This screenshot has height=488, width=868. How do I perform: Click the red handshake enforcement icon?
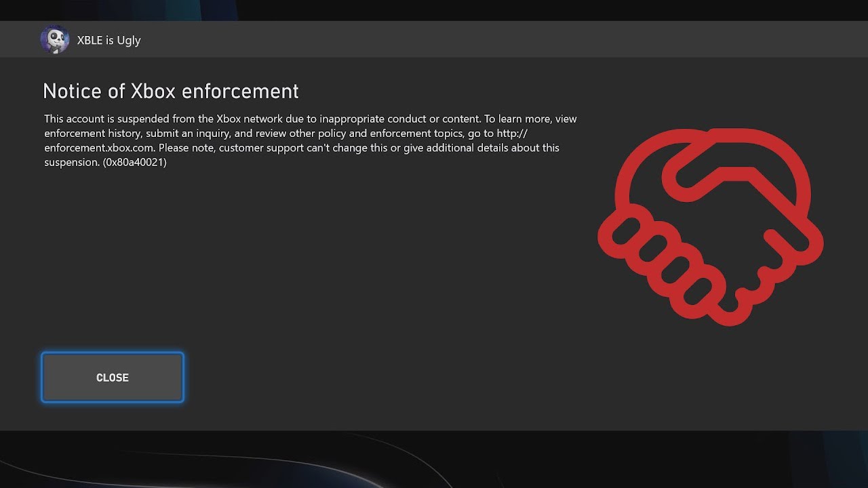coord(710,226)
